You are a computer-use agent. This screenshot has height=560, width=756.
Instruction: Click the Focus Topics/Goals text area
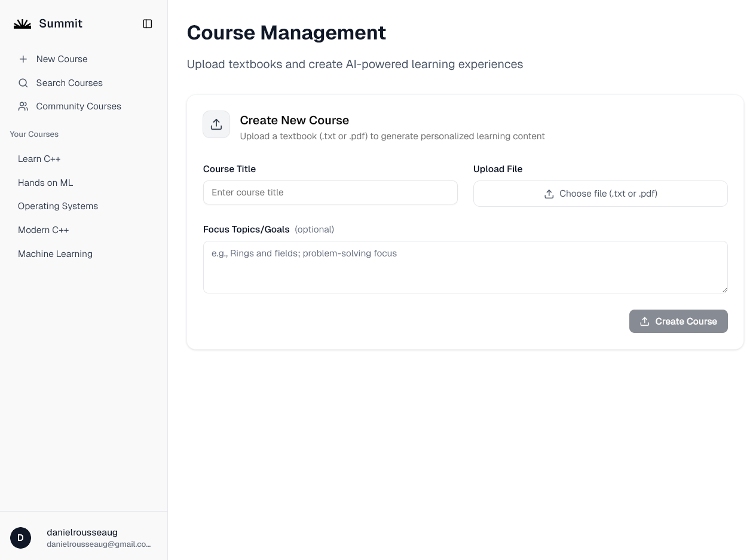(x=465, y=267)
